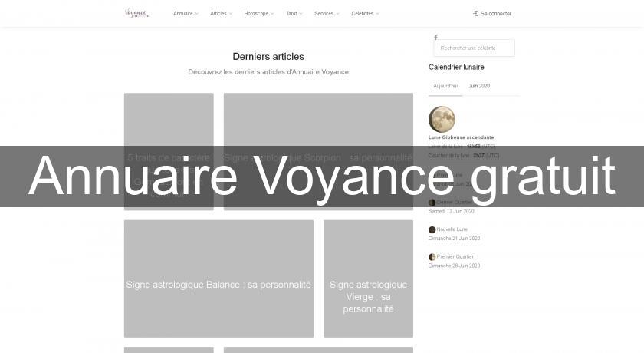Open the Vierge sa personnalité article card
This screenshot has height=353, width=644.
pos(369,279)
